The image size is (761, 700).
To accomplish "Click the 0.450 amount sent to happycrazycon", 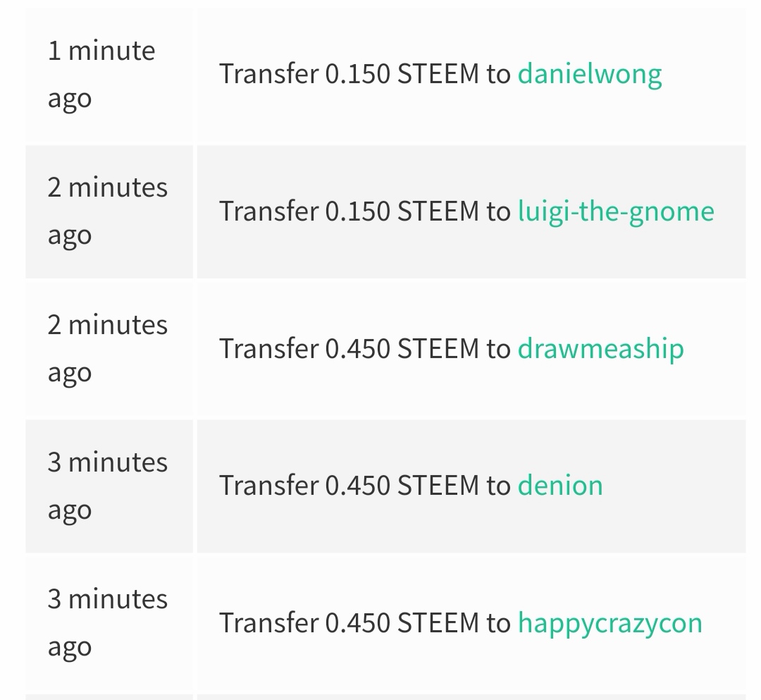I will click(357, 623).
